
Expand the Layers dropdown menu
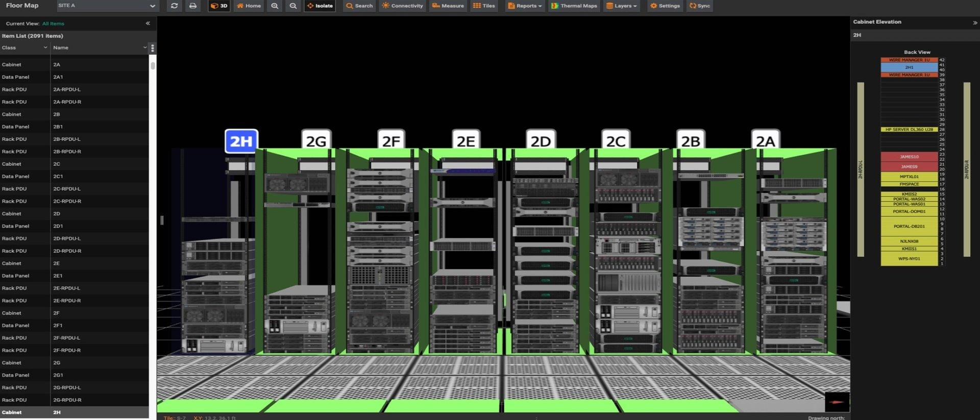[621, 6]
